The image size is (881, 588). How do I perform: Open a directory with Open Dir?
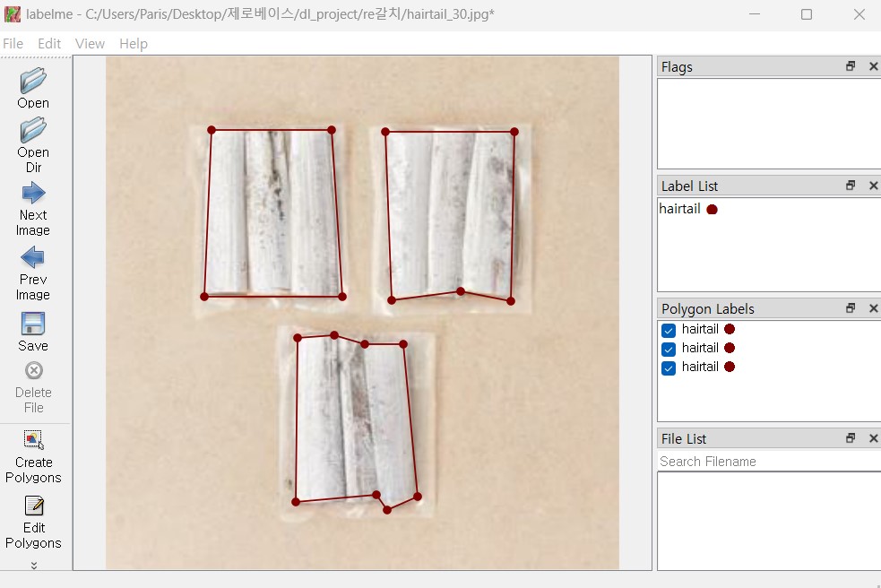coord(33,130)
